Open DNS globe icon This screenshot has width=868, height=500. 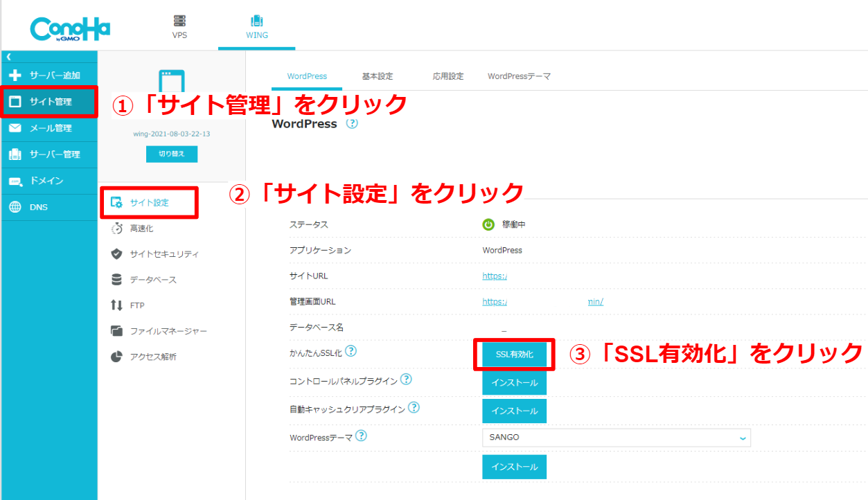click(x=15, y=207)
